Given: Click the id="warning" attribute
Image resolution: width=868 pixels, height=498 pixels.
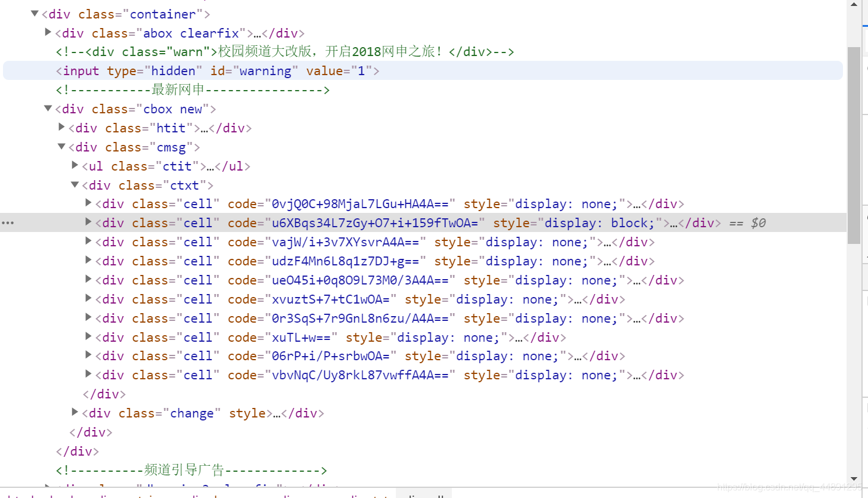Looking at the screenshot, I should [x=254, y=71].
